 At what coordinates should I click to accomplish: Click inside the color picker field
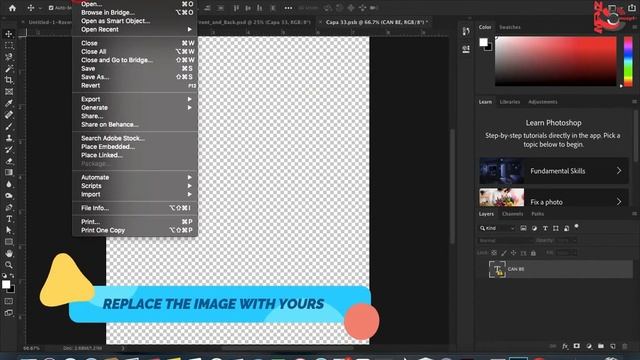(556, 61)
